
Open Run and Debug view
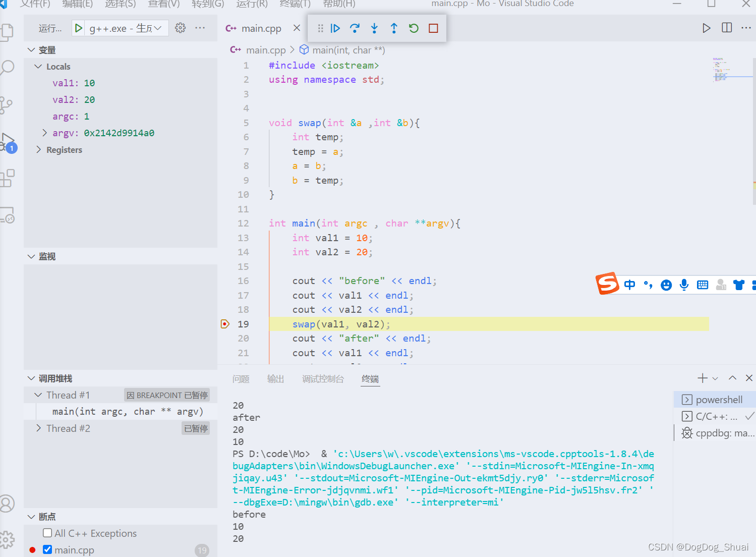(x=8, y=142)
